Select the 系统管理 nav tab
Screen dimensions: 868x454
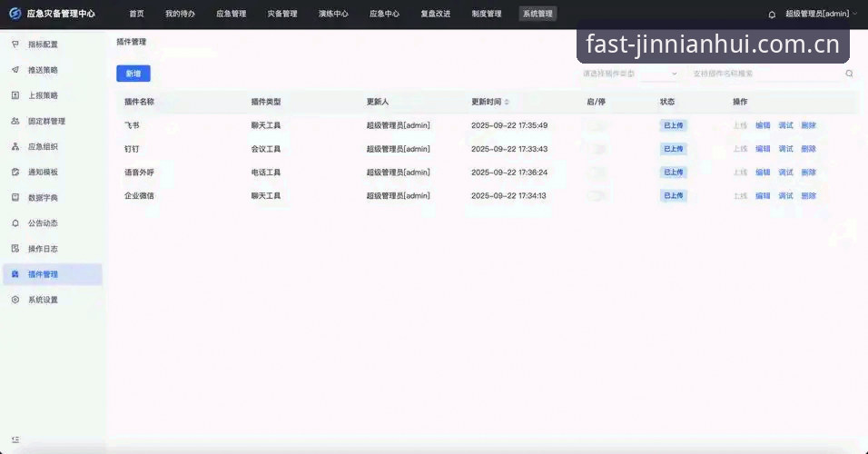(538, 14)
